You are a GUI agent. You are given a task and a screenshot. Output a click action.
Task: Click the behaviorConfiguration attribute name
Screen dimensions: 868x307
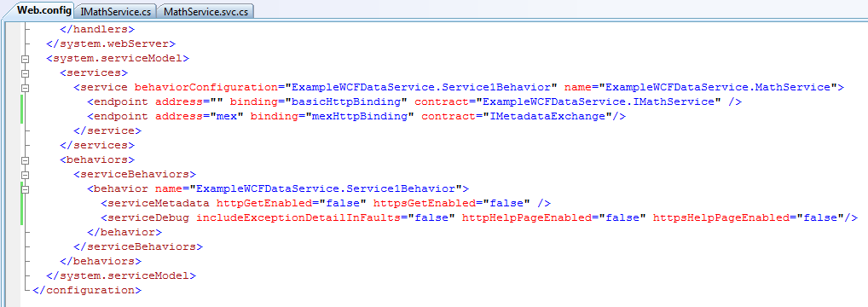(x=205, y=87)
